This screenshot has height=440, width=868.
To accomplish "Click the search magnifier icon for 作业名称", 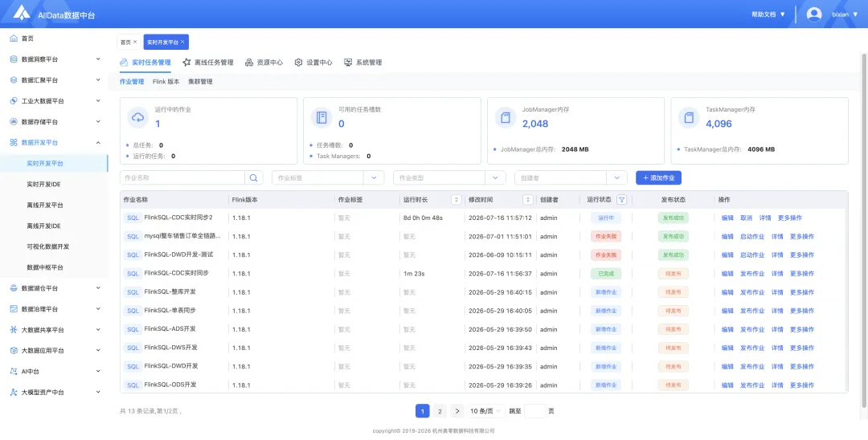I will coord(253,177).
